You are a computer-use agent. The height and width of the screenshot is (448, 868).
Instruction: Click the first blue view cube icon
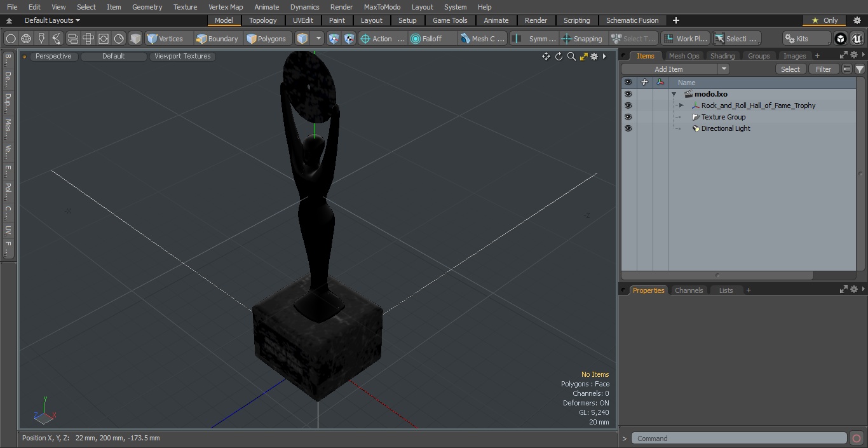coord(334,39)
